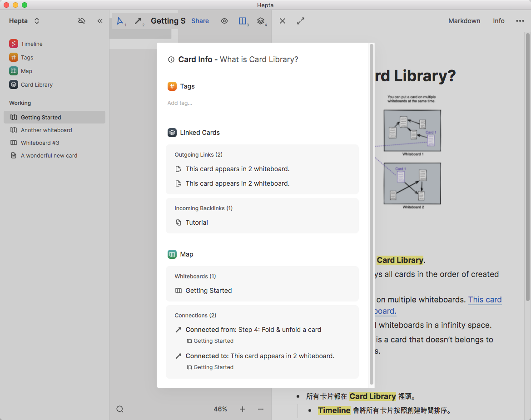Screen dimensions: 531x420
Task: Toggle the split panel layout icon
Action: (243, 21)
